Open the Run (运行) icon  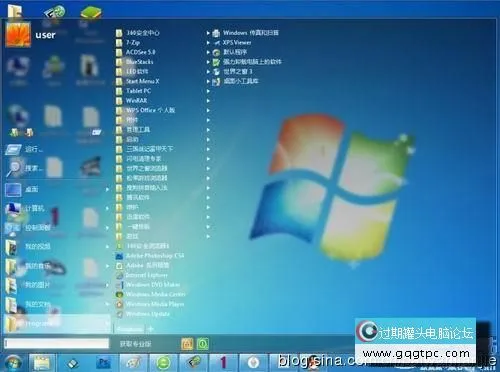click(13, 149)
